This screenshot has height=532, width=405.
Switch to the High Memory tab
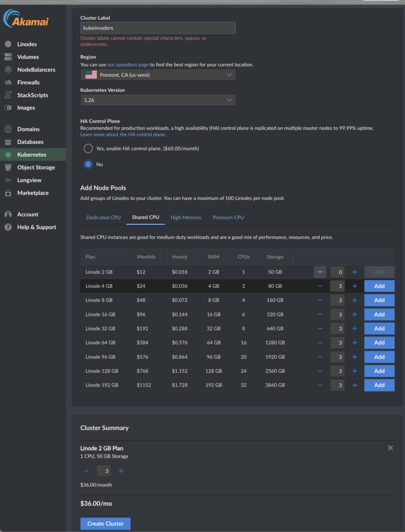tap(186, 218)
